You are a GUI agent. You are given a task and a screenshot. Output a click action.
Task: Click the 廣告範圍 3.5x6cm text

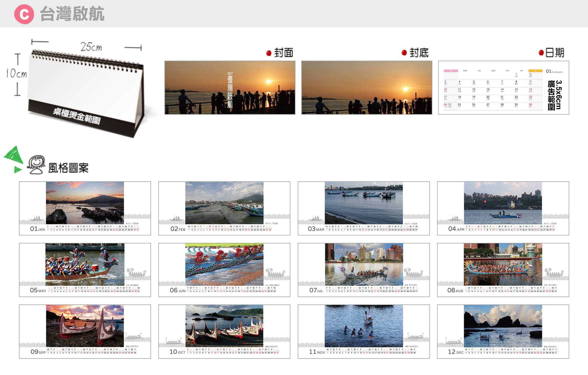[x=555, y=95]
